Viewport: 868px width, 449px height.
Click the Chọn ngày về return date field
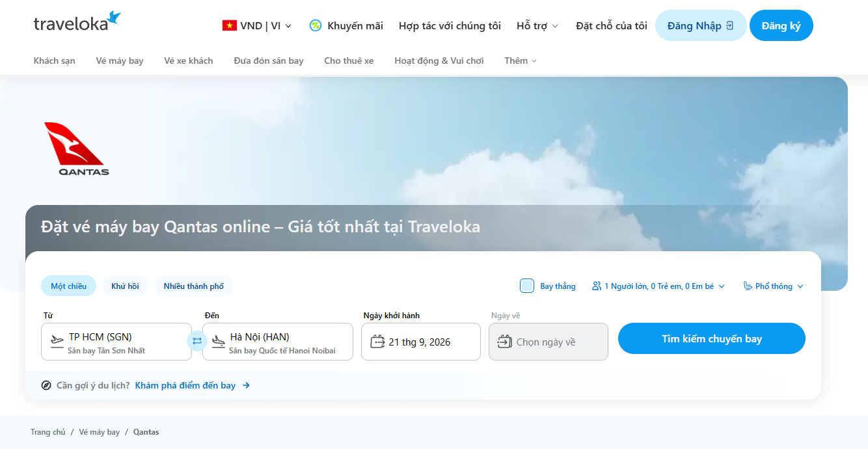click(x=549, y=342)
